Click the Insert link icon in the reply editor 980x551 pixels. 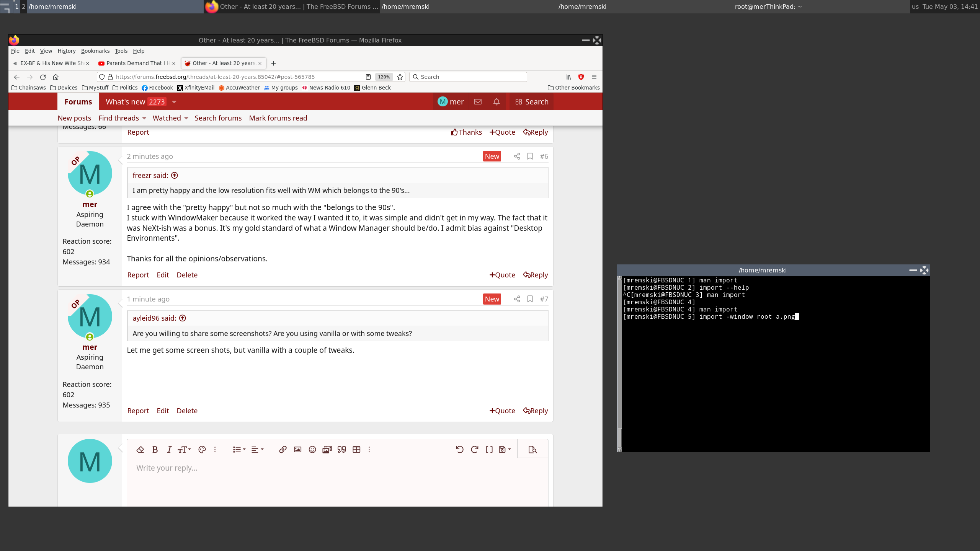283,450
